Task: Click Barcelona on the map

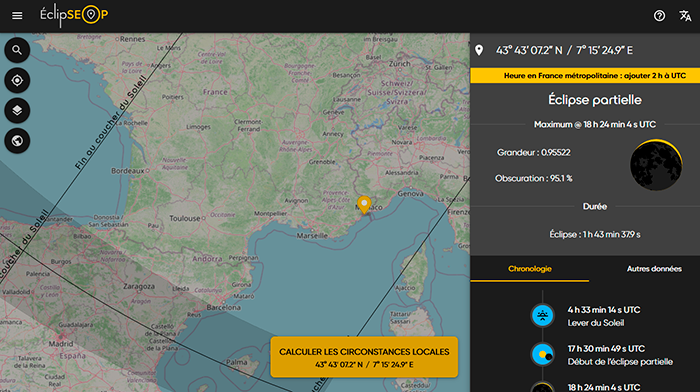Action: pos(223,308)
